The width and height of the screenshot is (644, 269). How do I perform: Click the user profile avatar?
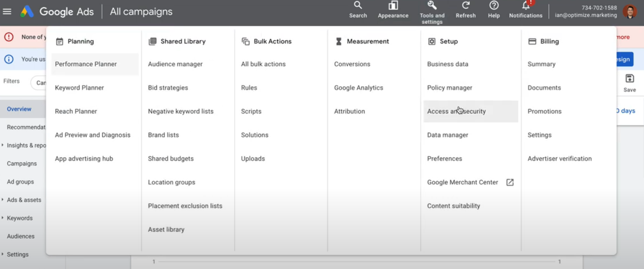[x=630, y=11]
